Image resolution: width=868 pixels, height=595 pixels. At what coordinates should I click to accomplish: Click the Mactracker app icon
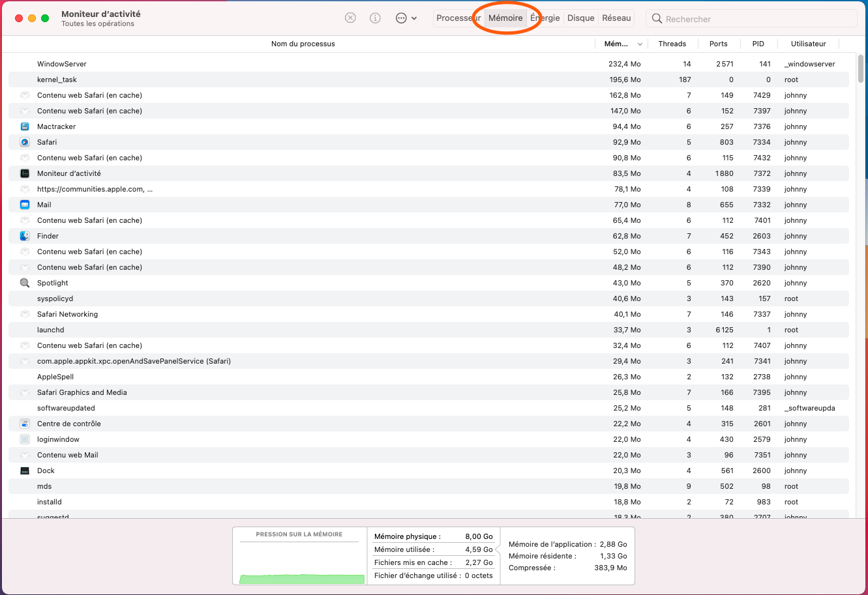(x=25, y=126)
